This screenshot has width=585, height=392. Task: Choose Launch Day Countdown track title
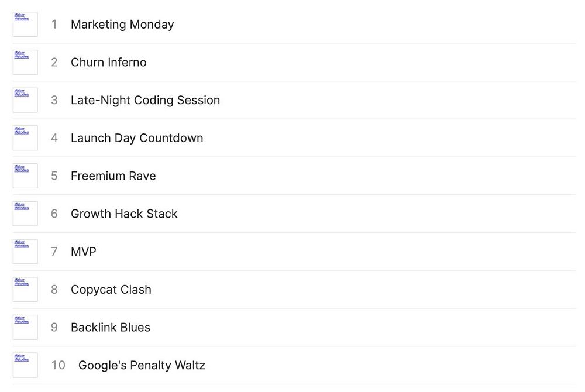(137, 138)
